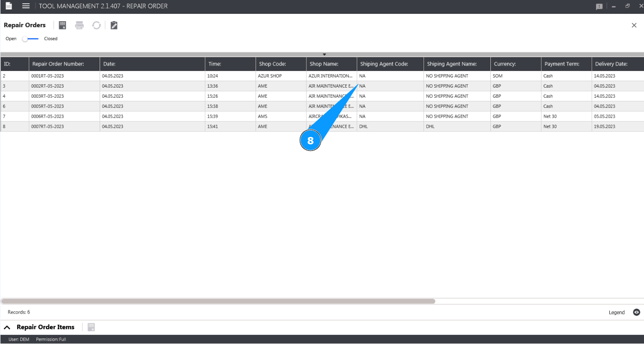Click the Records: 6 count label
The width and height of the screenshot is (644, 344).
click(x=19, y=312)
